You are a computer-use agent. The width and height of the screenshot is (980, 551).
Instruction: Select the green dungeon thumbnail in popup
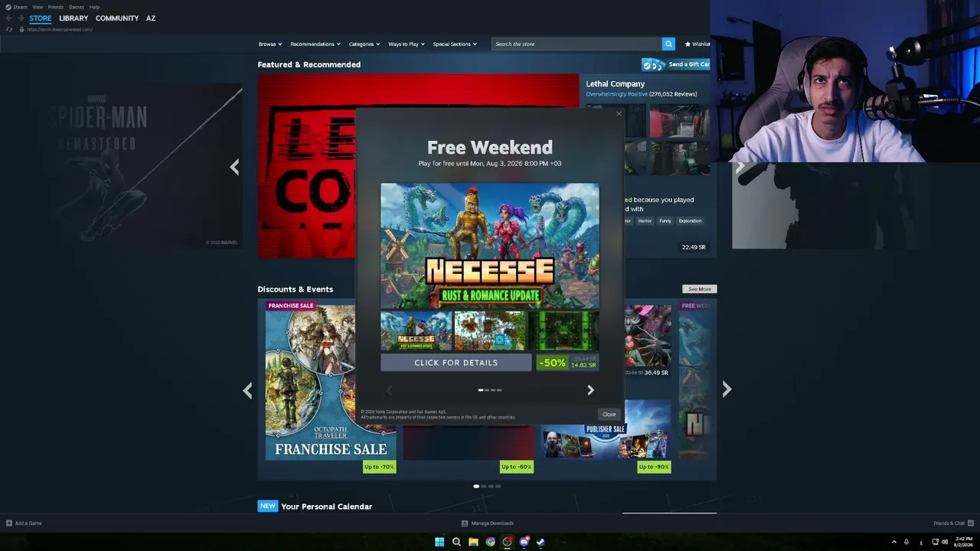point(563,330)
